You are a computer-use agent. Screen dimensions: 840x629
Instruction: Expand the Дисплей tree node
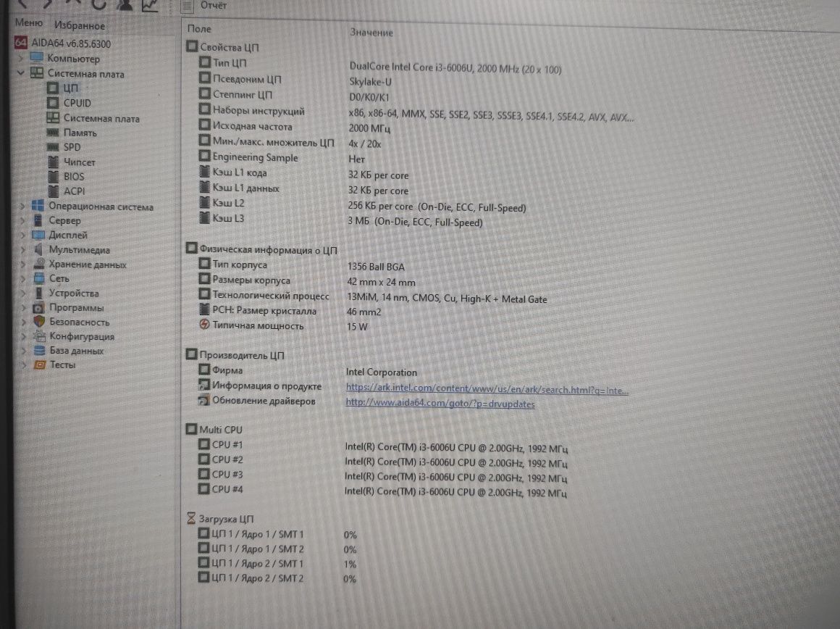click(x=23, y=235)
